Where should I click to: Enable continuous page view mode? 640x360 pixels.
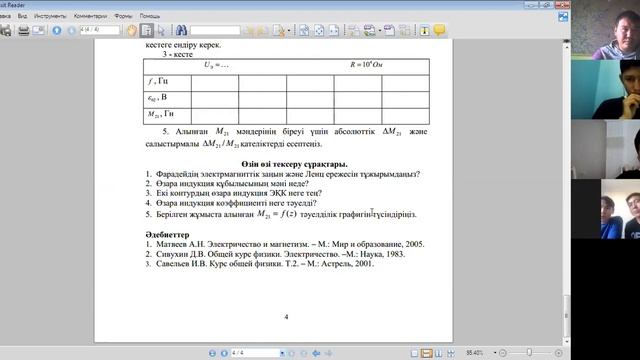tap(426, 353)
